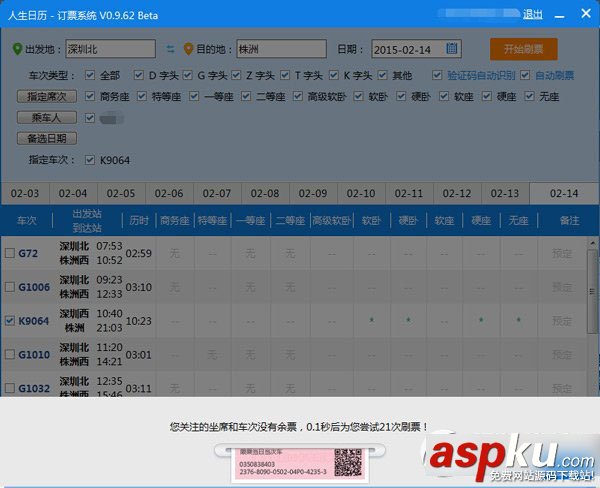Click the QR code on the ticket image
The height and width of the screenshot is (488, 600).
coord(348,462)
